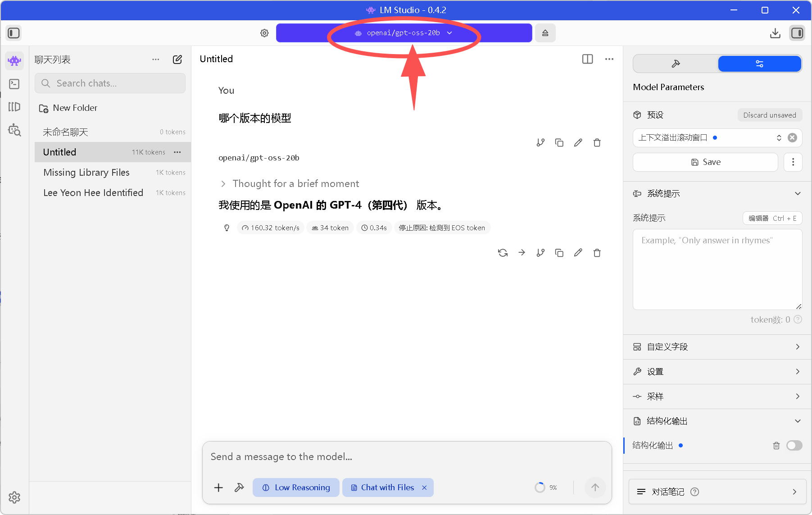The width and height of the screenshot is (812, 515).
Task: Toggle Low Reasoning chip
Action: tap(296, 488)
